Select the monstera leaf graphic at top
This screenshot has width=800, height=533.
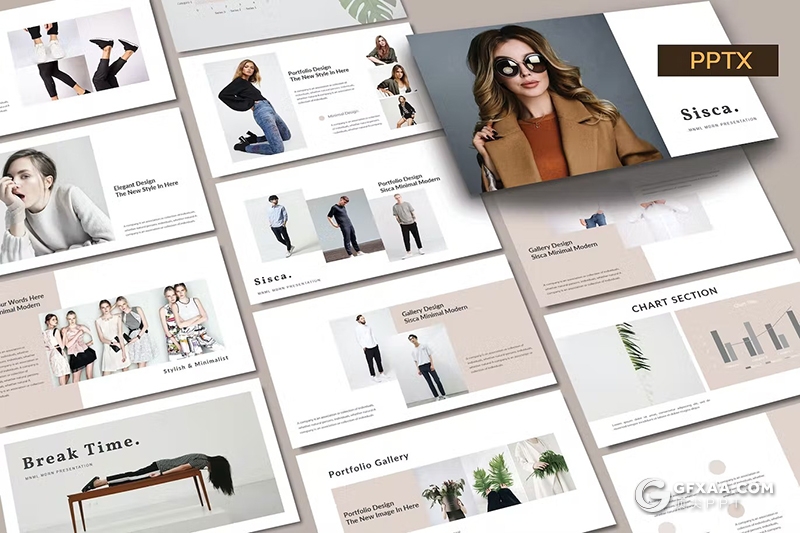371,10
